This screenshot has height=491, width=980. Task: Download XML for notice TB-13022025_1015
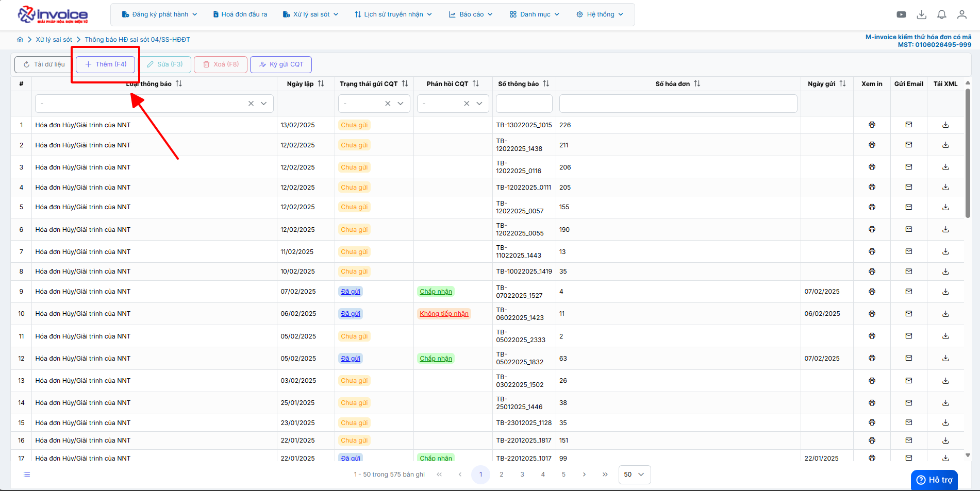pyautogui.click(x=945, y=125)
